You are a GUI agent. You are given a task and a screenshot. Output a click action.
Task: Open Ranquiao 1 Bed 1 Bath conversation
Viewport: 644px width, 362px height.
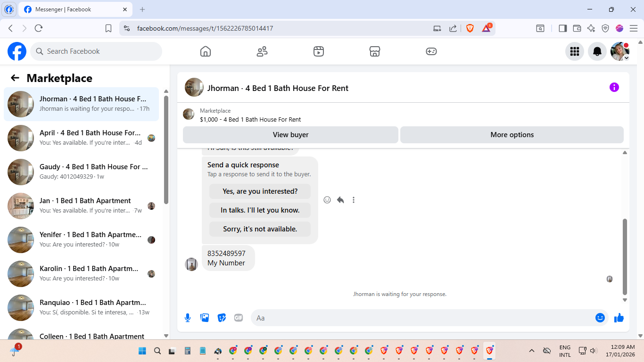(x=81, y=308)
